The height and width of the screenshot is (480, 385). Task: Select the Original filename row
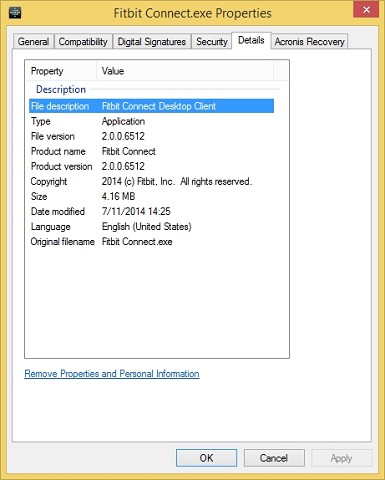tap(151, 242)
